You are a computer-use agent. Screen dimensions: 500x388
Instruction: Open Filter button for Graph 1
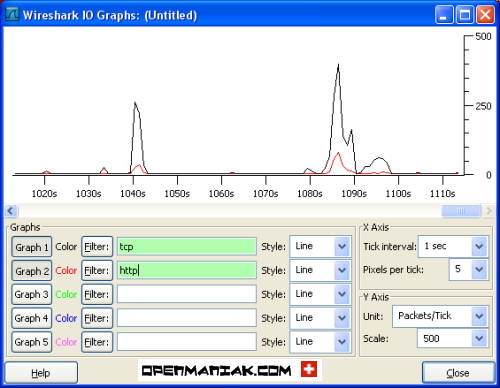pyautogui.click(x=97, y=247)
